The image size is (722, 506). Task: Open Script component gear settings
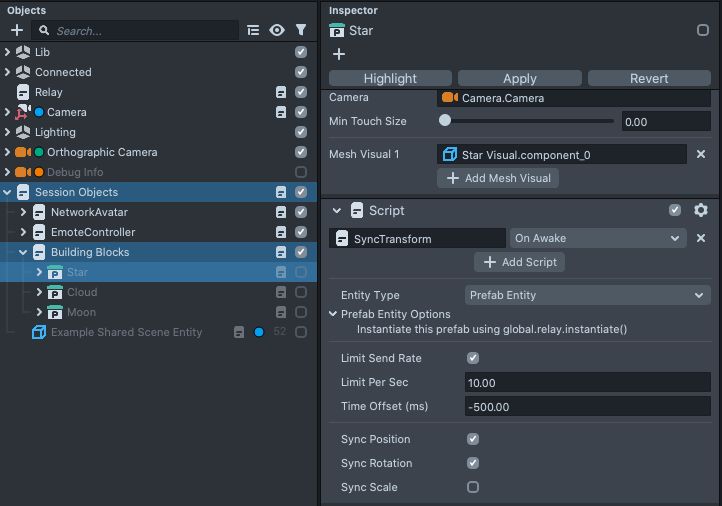700,211
